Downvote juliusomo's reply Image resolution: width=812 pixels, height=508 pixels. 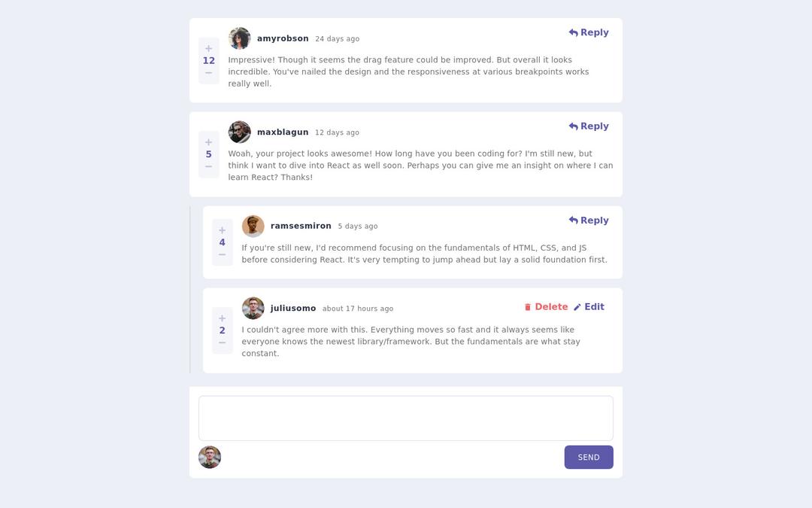[223, 342]
